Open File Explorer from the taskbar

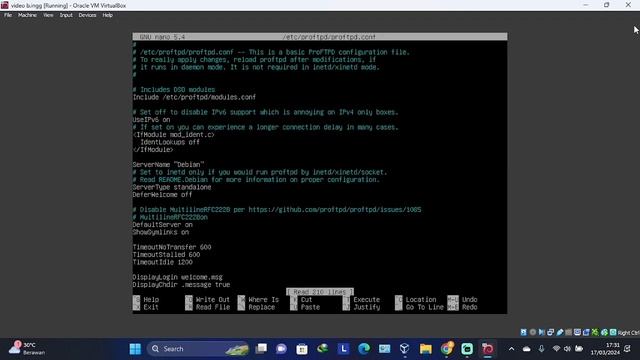point(426,349)
